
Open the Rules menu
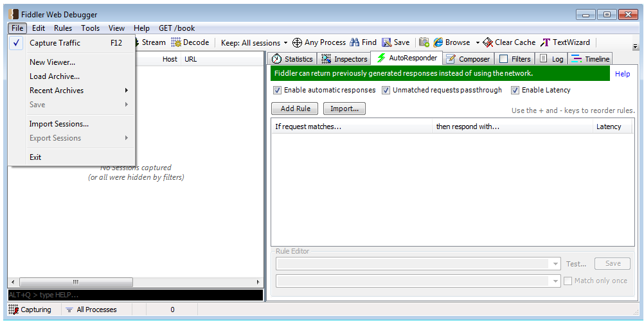click(x=63, y=28)
